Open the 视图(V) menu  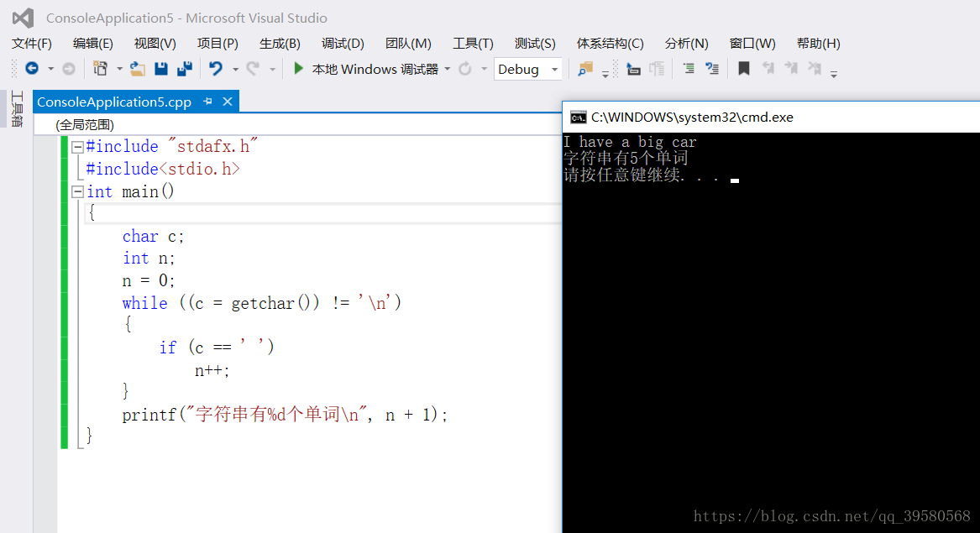point(155,43)
